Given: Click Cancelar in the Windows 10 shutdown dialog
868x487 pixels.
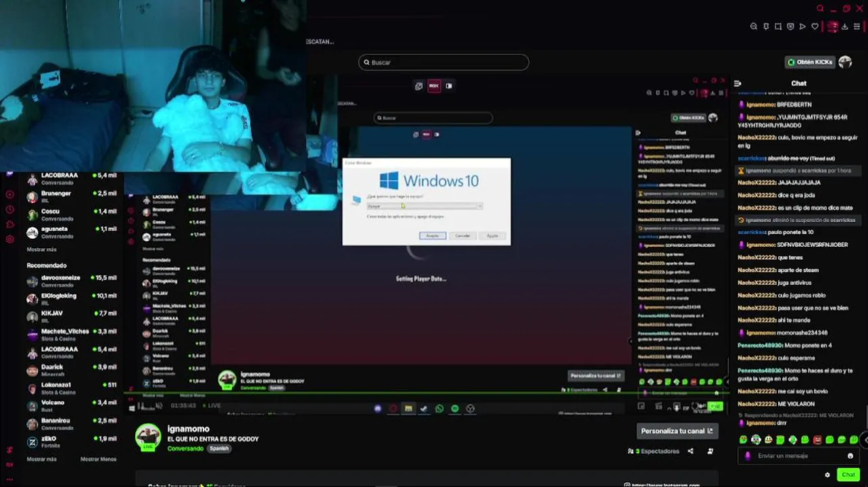Looking at the screenshot, I should click(x=462, y=235).
